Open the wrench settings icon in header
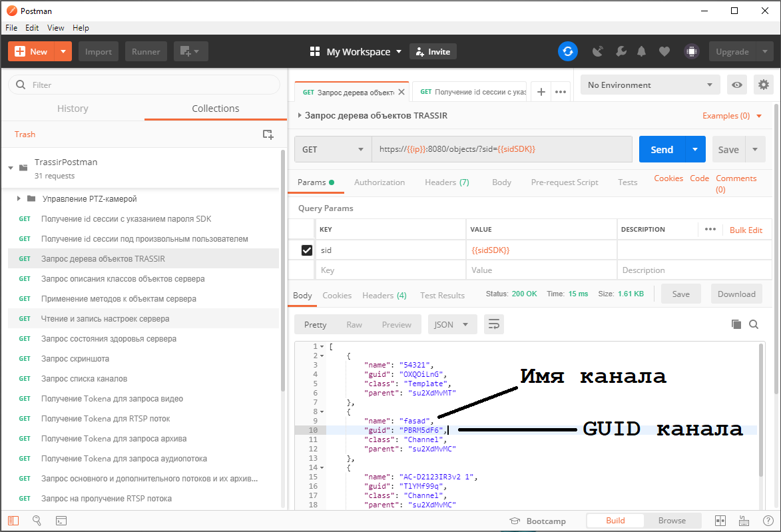Image resolution: width=781 pixels, height=532 pixels. tap(621, 51)
